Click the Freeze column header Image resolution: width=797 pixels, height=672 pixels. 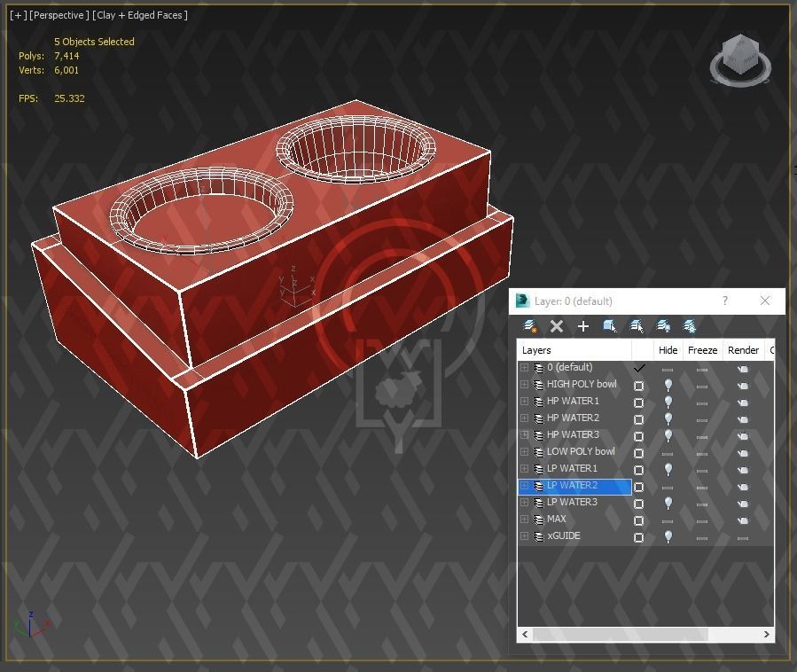[x=702, y=350]
